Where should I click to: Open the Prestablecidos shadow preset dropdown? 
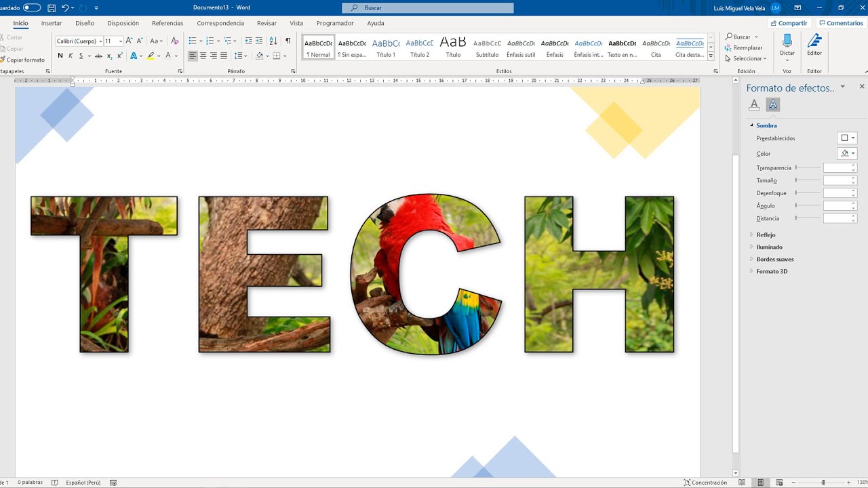tap(848, 138)
